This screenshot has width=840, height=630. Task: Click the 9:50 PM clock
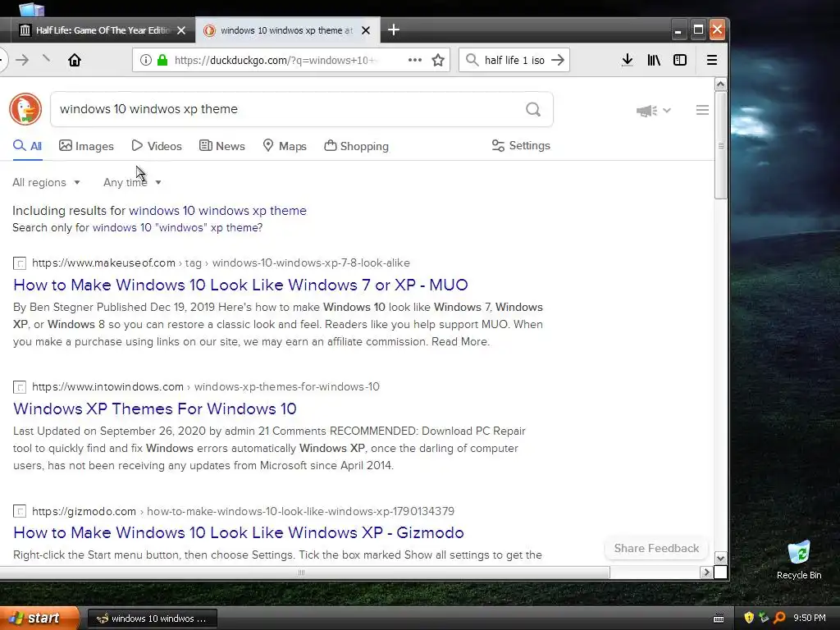pos(810,618)
